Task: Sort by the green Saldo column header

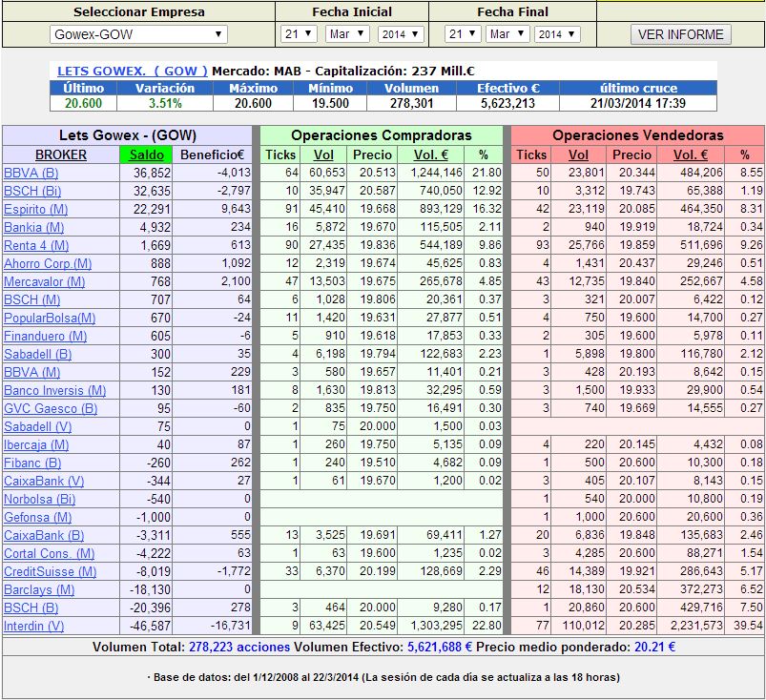Action: coord(146,154)
